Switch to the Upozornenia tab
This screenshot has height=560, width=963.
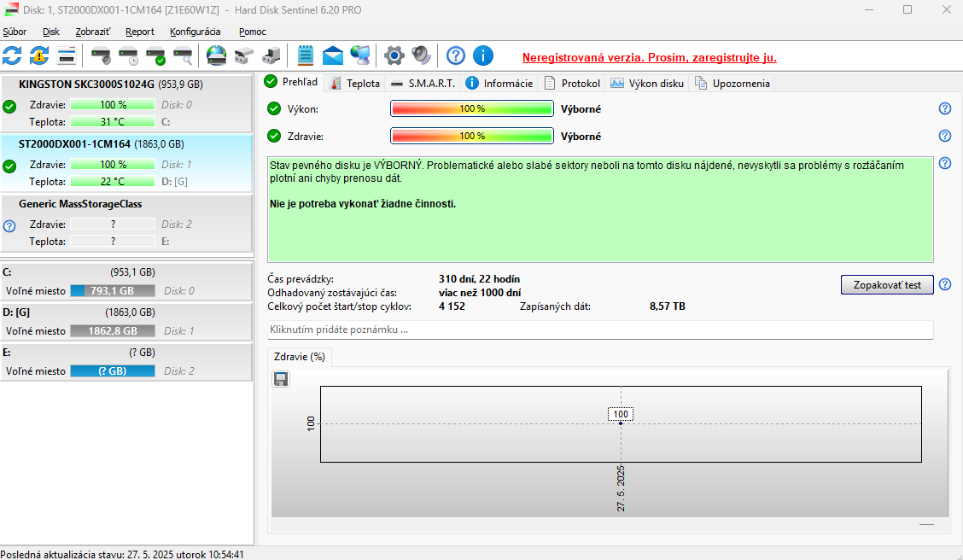(x=732, y=84)
